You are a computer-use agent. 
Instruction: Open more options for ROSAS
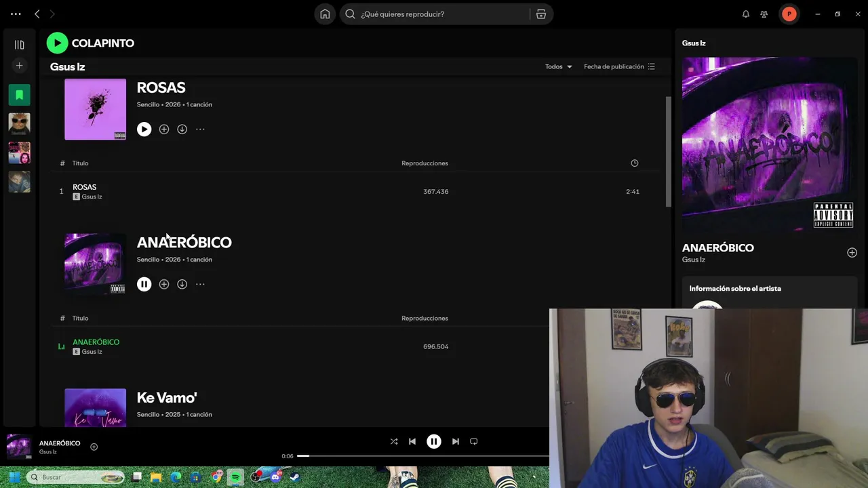200,129
